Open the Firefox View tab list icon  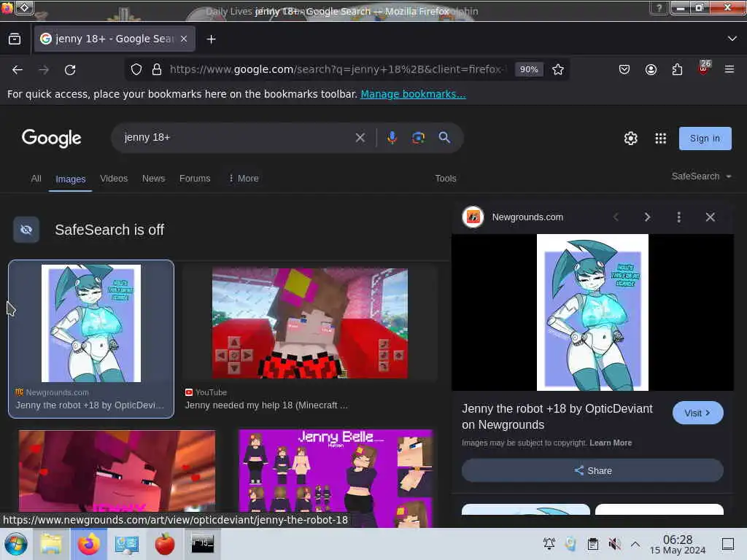coord(15,39)
